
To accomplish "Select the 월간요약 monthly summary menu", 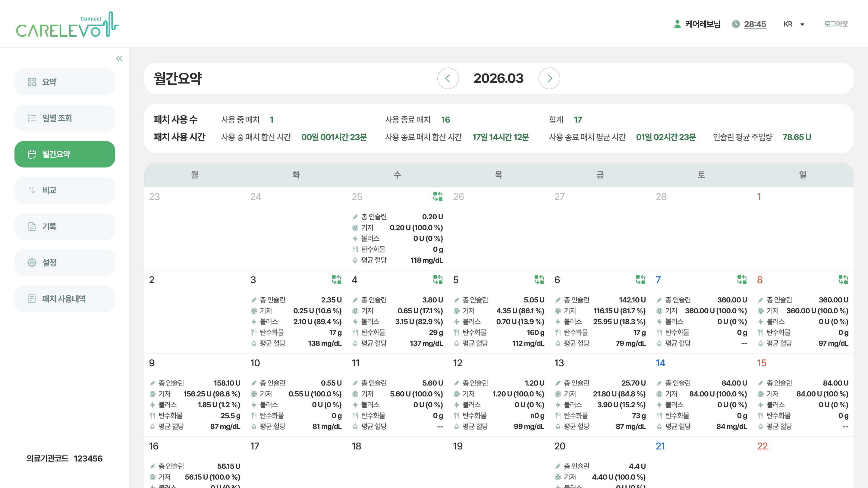I will pos(65,154).
